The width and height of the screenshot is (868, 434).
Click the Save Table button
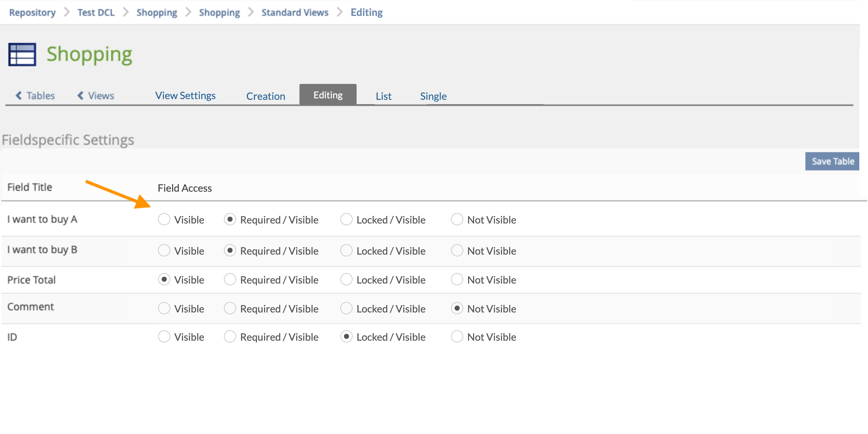point(833,161)
